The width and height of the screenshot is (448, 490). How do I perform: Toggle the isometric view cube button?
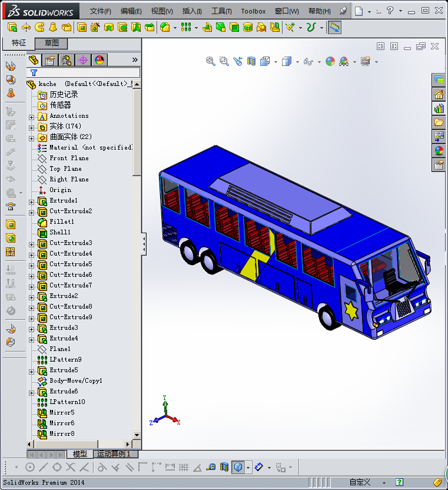pos(238,467)
